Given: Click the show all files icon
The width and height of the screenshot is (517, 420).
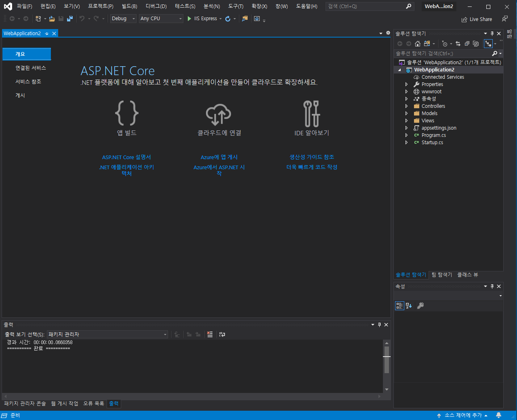Looking at the screenshot, I should pyautogui.click(x=476, y=44).
